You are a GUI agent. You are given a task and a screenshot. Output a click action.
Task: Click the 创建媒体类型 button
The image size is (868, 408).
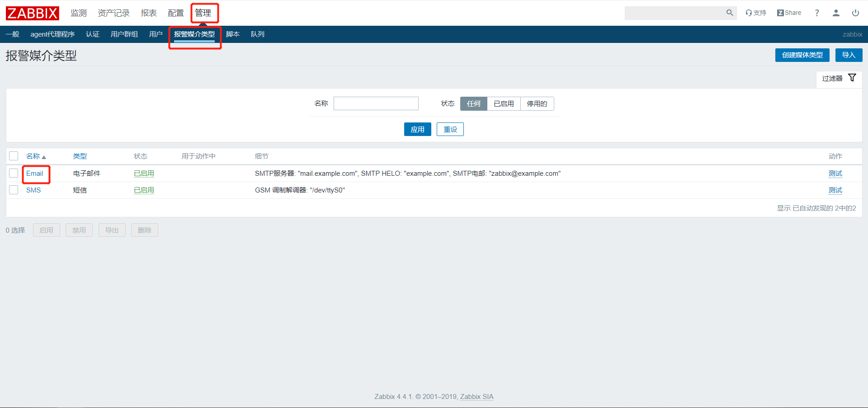click(802, 55)
